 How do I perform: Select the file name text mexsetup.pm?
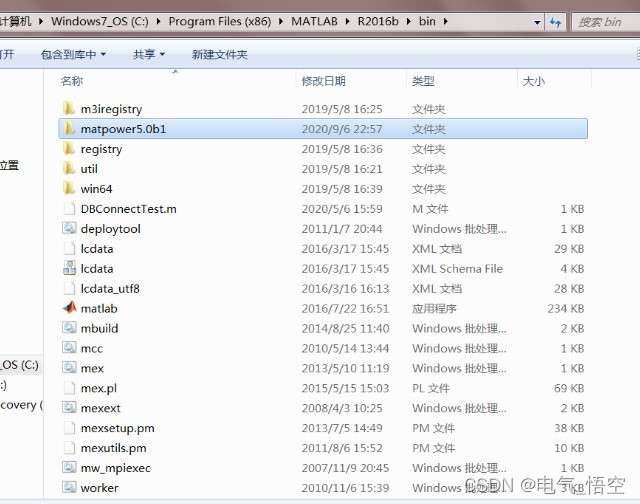click(x=118, y=428)
